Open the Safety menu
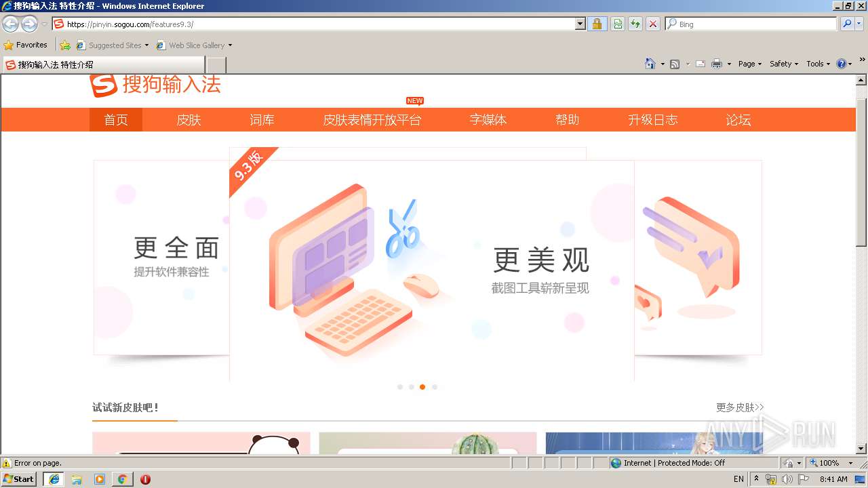The width and height of the screenshot is (868, 488). point(784,64)
